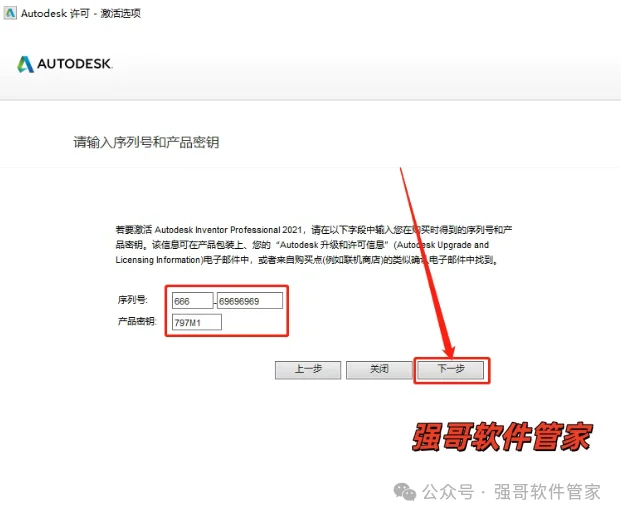Click the Licensing Information paragraph line

tap(307, 260)
